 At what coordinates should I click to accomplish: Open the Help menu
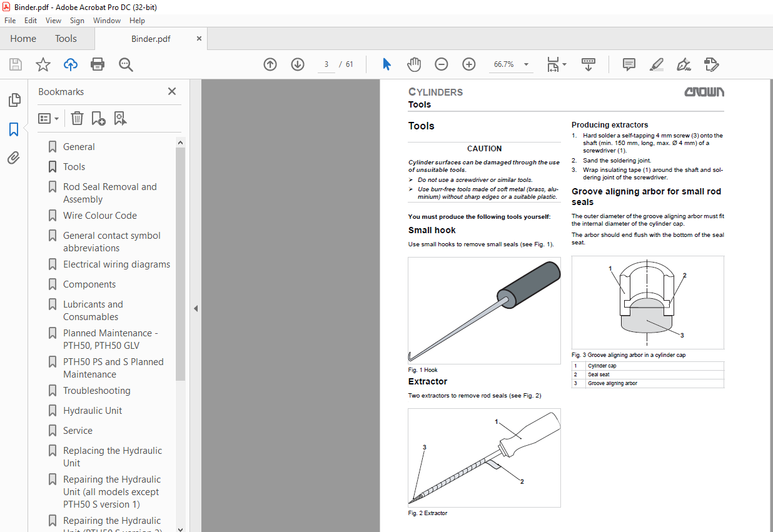137,21
